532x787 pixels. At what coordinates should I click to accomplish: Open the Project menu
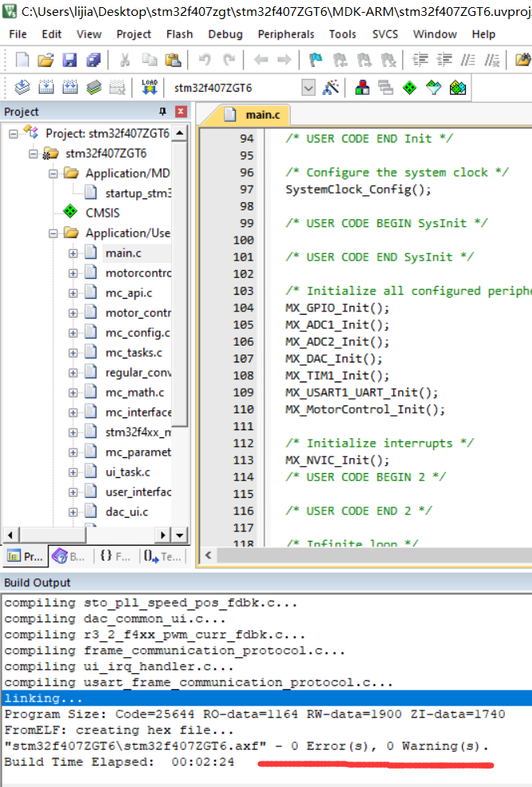pyautogui.click(x=134, y=34)
